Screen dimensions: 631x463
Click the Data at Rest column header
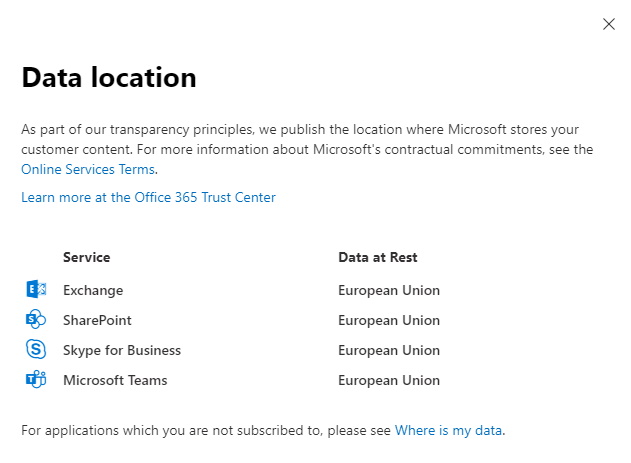pos(377,257)
